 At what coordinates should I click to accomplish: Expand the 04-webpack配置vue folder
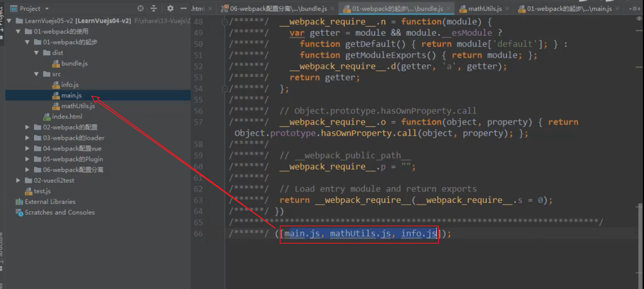(27, 149)
